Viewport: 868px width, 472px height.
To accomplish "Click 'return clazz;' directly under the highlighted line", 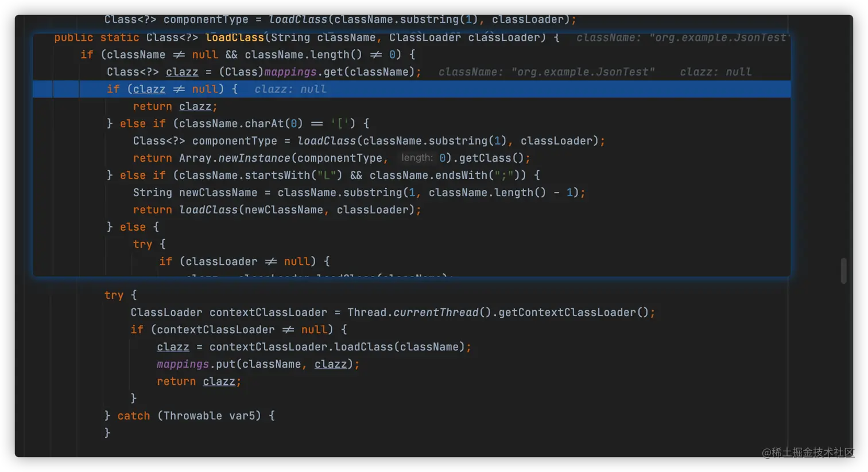I will 175,106.
